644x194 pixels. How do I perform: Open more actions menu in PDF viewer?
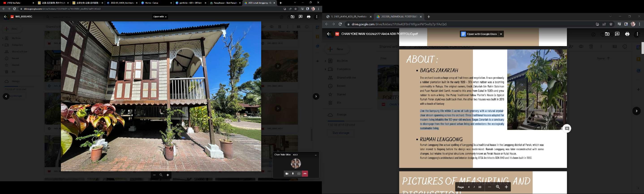pos(637,34)
